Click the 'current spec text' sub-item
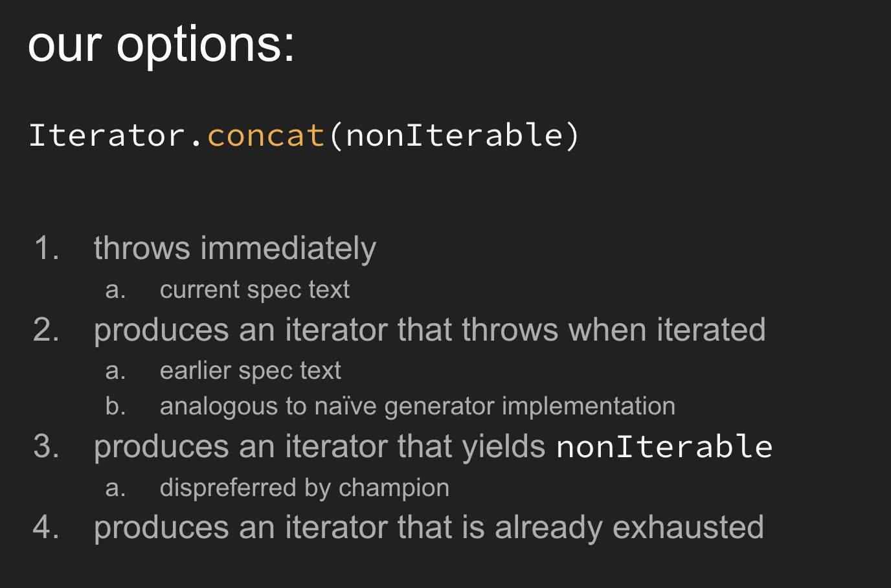891x588 pixels. (x=254, y=290)
